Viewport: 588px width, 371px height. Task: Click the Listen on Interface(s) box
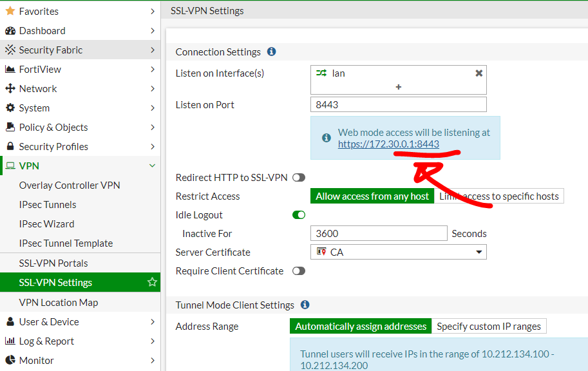point(398,80)
